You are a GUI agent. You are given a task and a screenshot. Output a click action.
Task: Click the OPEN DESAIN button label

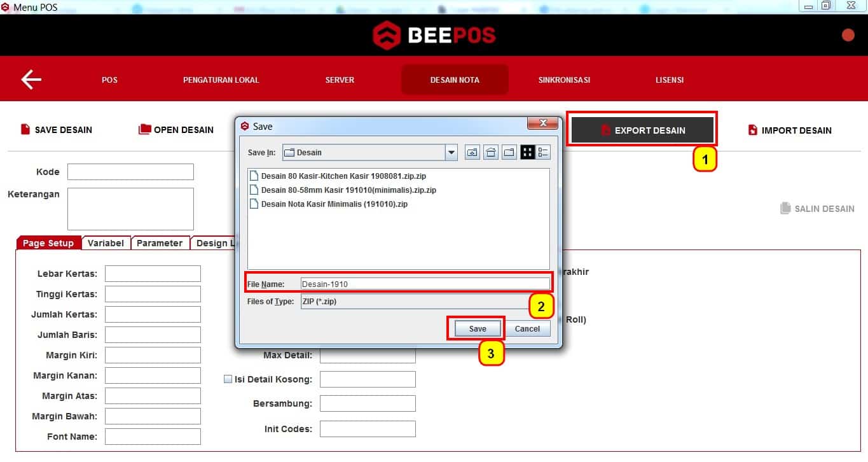coord(183,130)
